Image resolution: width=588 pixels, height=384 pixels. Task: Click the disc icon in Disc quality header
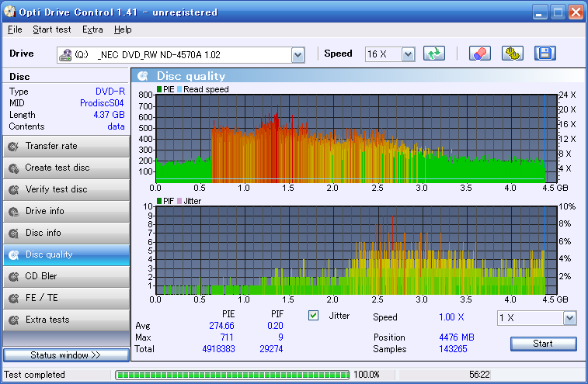[x=143, y=76]
